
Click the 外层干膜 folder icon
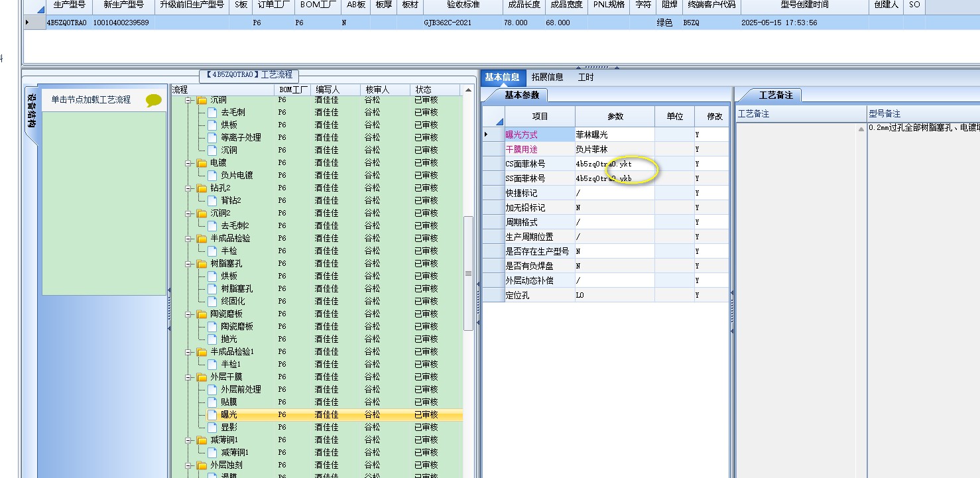coord(202,377)
